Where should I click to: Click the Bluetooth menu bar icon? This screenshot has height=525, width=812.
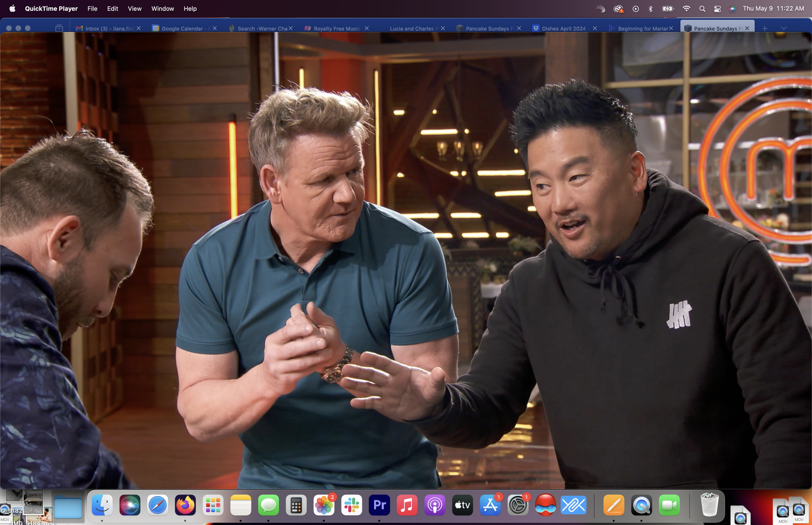click(x=651, y=9)
